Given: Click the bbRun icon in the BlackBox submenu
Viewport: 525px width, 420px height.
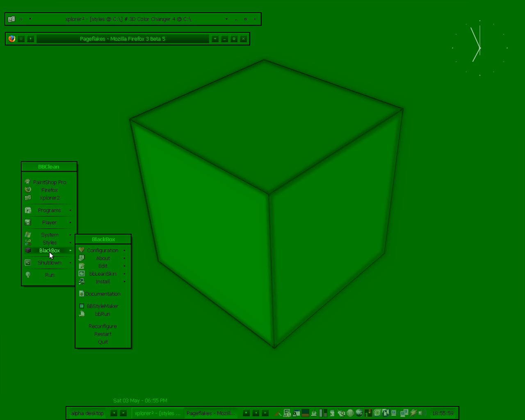Looking at the screenshot, I should (x=82, y=314).
